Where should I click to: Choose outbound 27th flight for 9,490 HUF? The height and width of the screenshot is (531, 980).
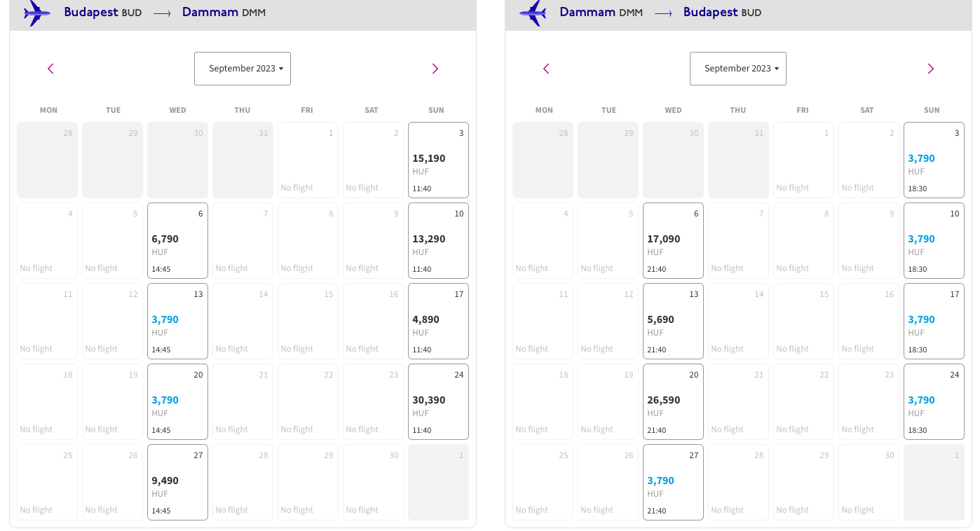[177, 483]
